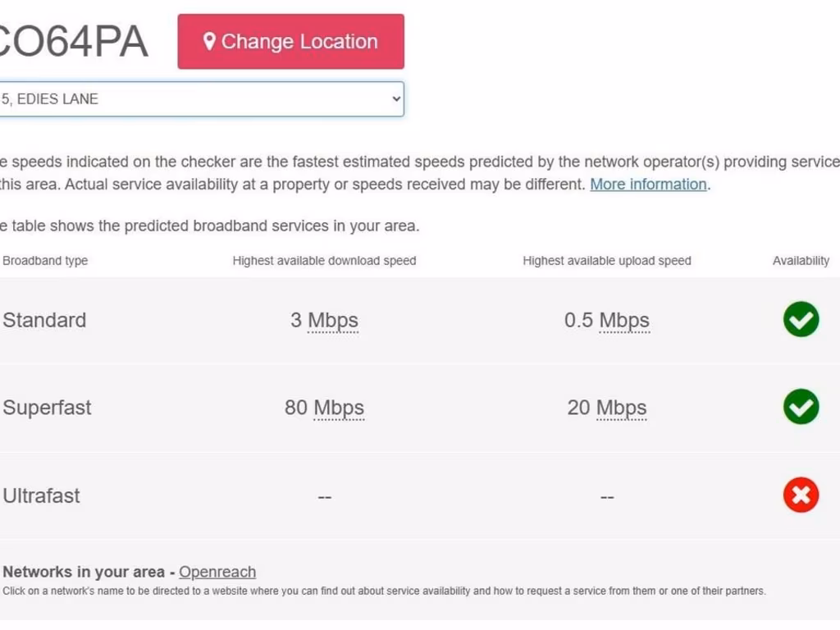Click the 0.5 Mbps upload speed

point(606,320)
